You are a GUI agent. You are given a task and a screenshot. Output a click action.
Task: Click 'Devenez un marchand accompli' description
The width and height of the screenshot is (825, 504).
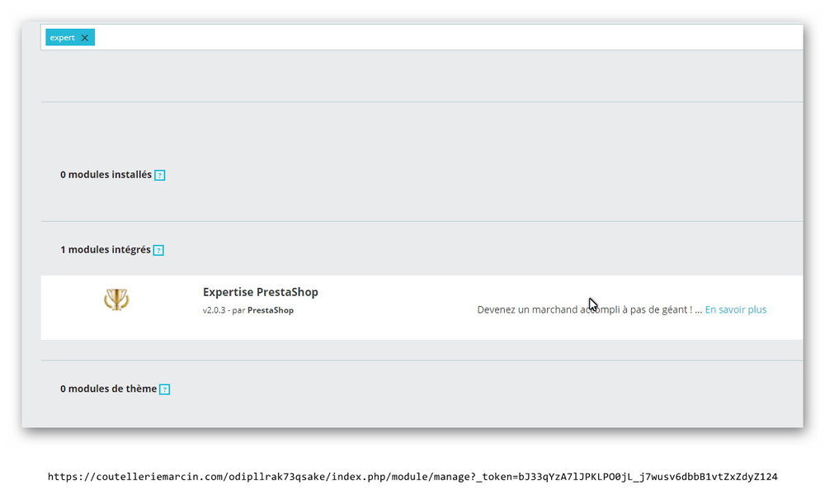(x=590, y=310)
